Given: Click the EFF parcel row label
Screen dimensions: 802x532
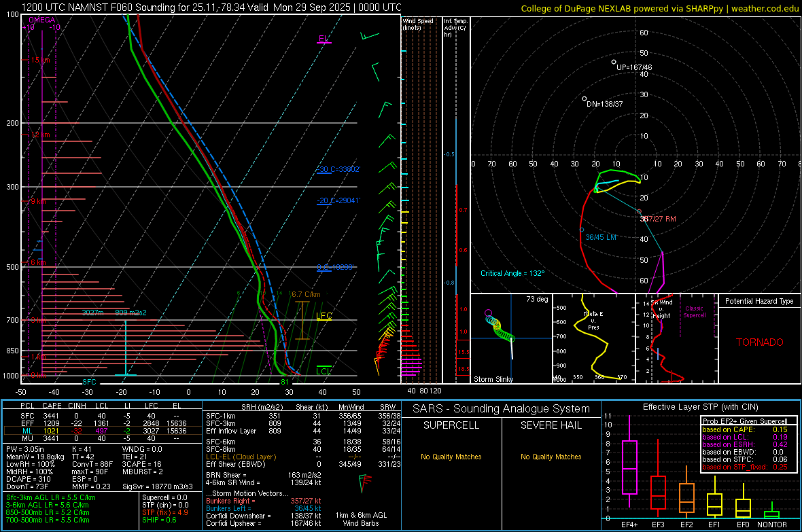Looking at the screenshot, I should point(27,423).
